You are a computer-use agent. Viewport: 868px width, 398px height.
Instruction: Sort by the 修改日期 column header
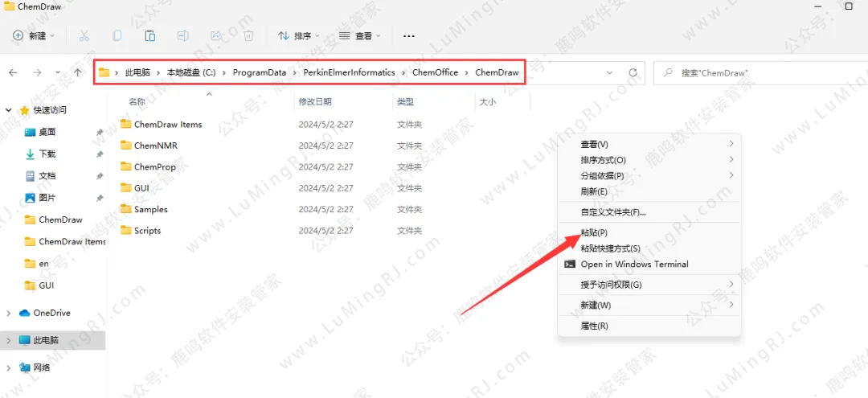click(315, 102)
